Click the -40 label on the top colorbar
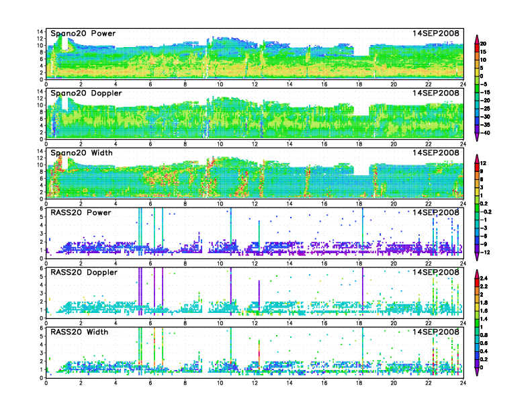Screen dimensions: 532x411 click(x=485, y=133)
